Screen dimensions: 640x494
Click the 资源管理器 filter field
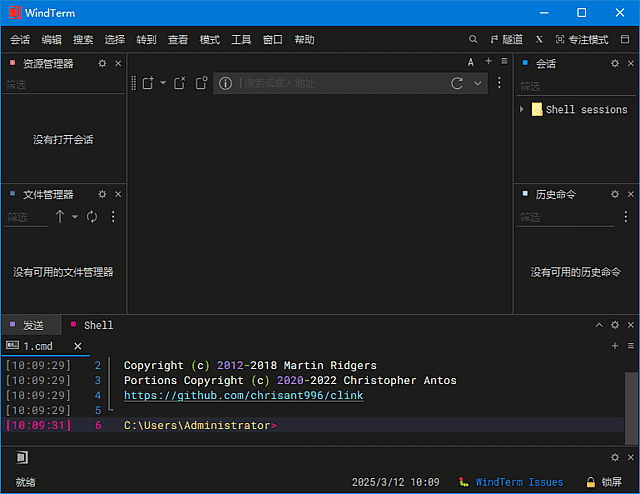coord(63,85)
